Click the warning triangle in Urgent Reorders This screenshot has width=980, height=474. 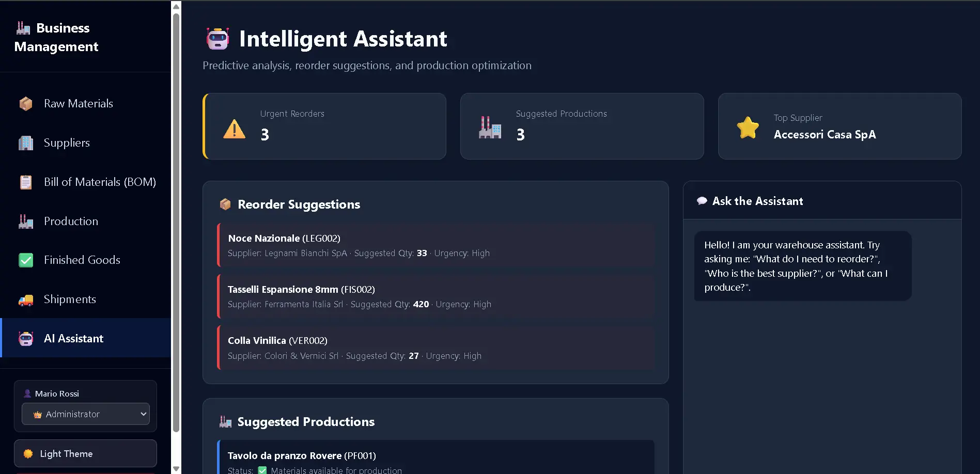click(235, 129)
